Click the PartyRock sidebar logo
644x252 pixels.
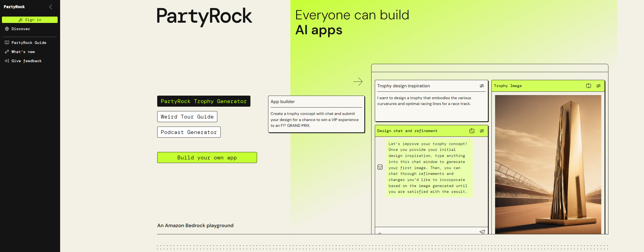(x=14, y=7)
